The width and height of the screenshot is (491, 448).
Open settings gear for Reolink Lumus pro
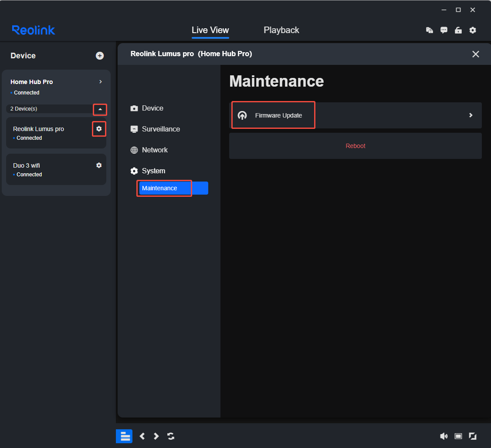(x=99, y=129)
